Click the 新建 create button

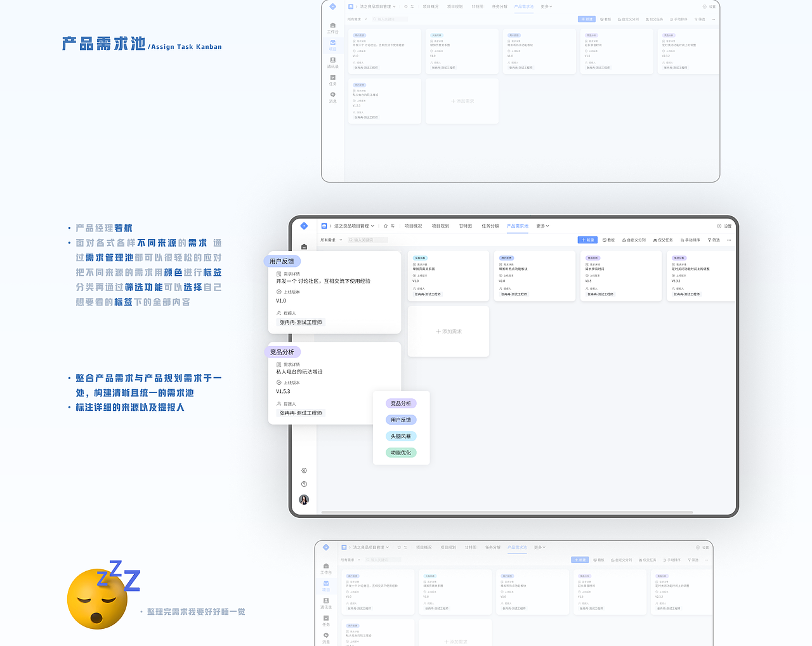tap(587, 240)
